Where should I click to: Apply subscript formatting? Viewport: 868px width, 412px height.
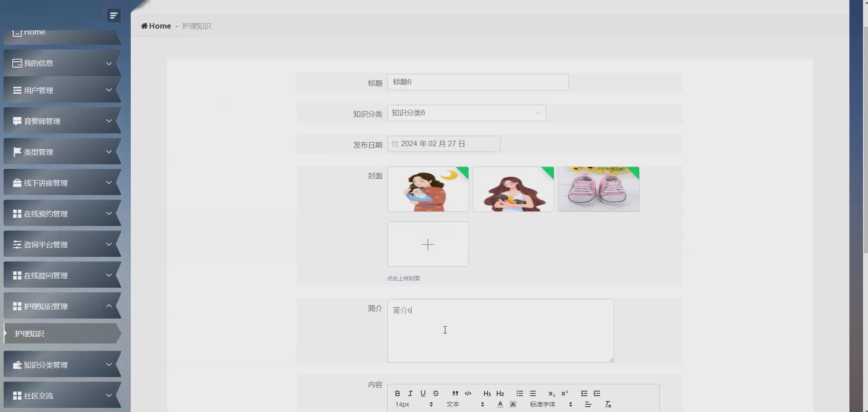(552, 393)
